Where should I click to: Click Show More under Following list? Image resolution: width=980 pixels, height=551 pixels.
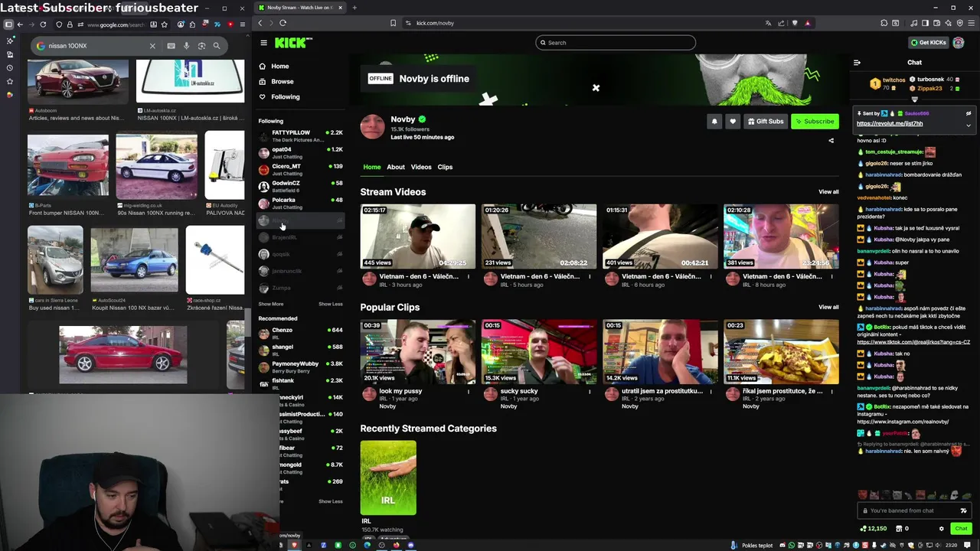[270, 304]
